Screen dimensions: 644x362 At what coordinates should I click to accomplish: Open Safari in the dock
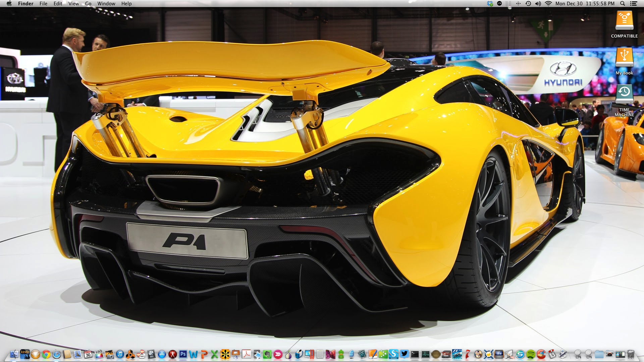(x=57, y=354)
